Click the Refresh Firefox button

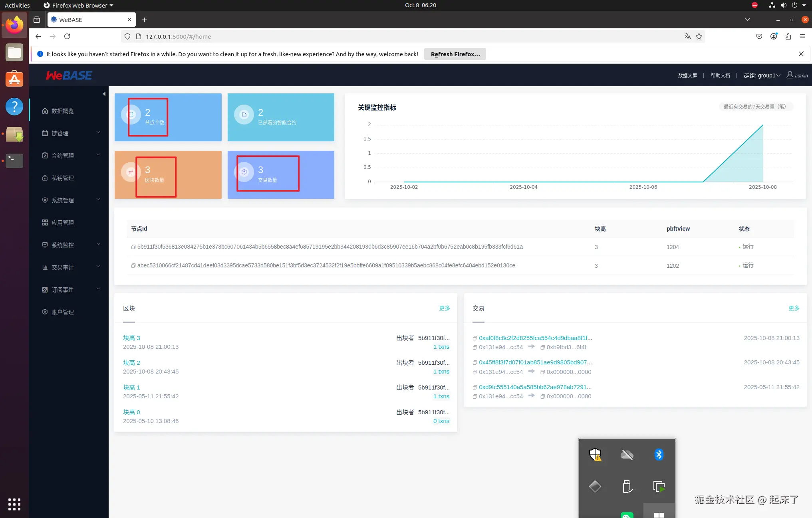[455, 54]
